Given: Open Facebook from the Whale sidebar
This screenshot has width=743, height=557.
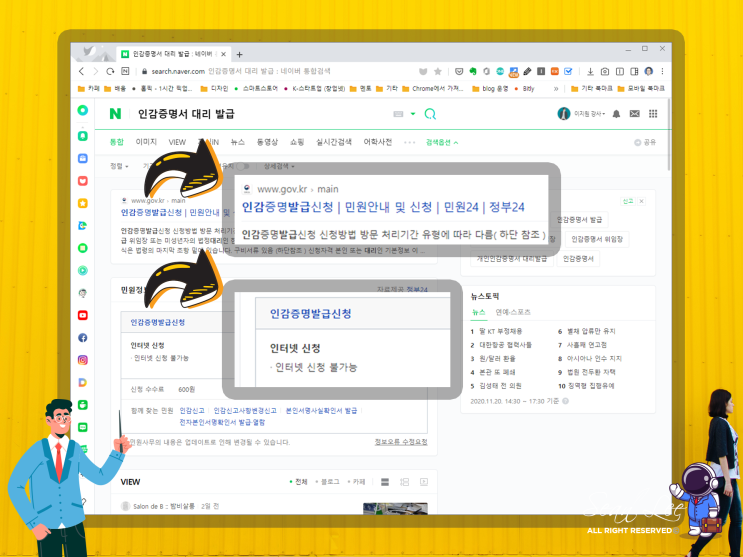Looking at the screenshot, I should click(x=82, y=338).
